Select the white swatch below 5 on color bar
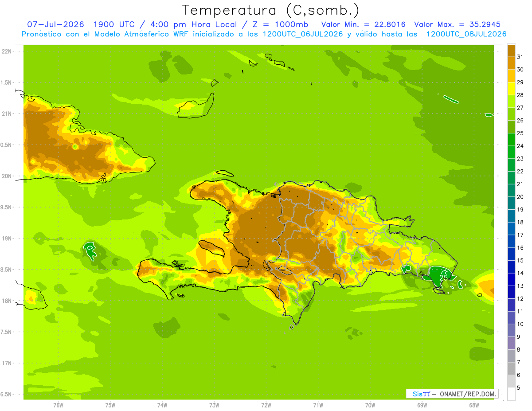The width and height of the screenshot is (532, 411). click(511, 394)
